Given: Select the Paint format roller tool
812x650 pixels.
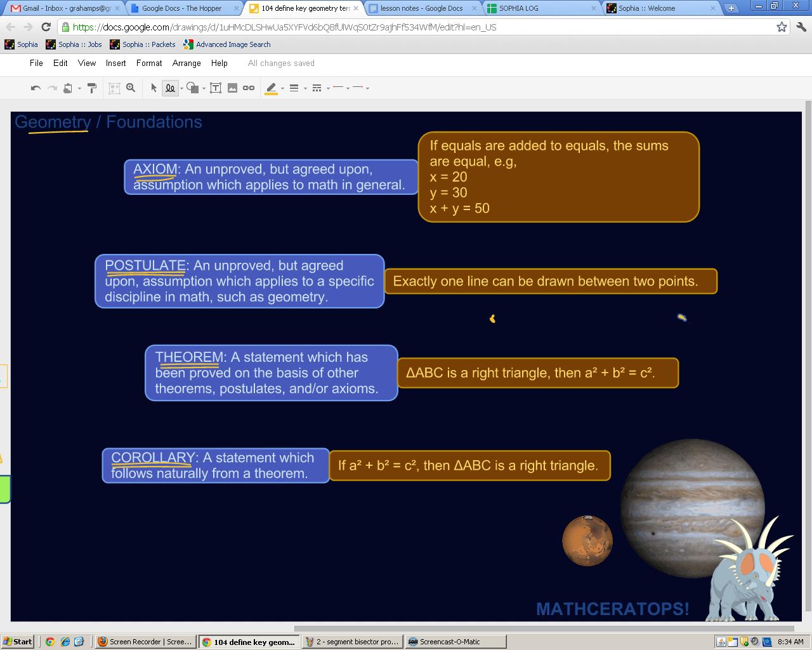Looking at the screenshot, I should tap(92, 88).
